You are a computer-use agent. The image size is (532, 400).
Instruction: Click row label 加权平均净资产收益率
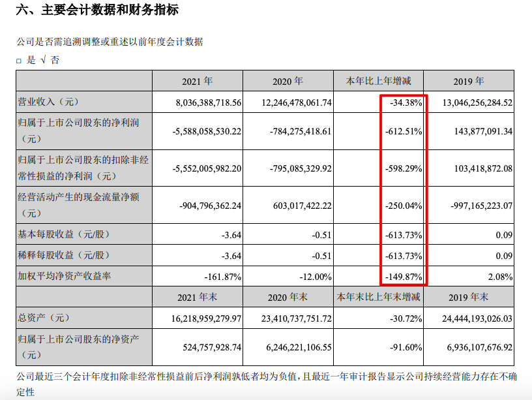(64, 276)
